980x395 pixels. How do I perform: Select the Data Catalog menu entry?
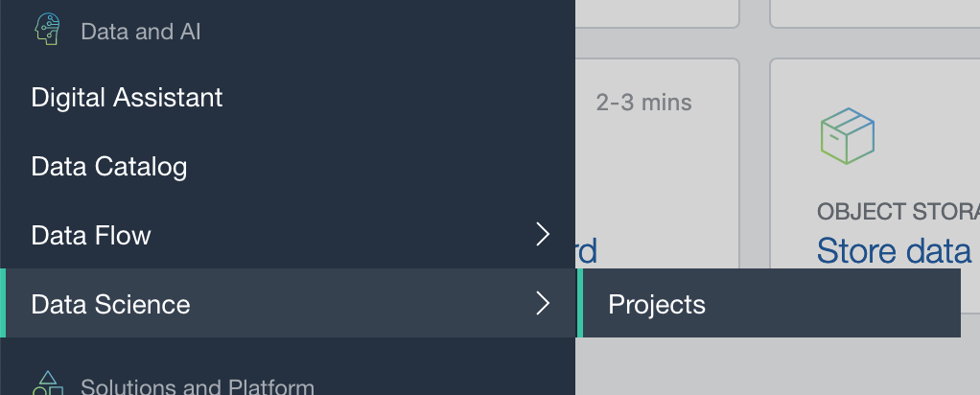pyautogui.click(x=109, y=167)
